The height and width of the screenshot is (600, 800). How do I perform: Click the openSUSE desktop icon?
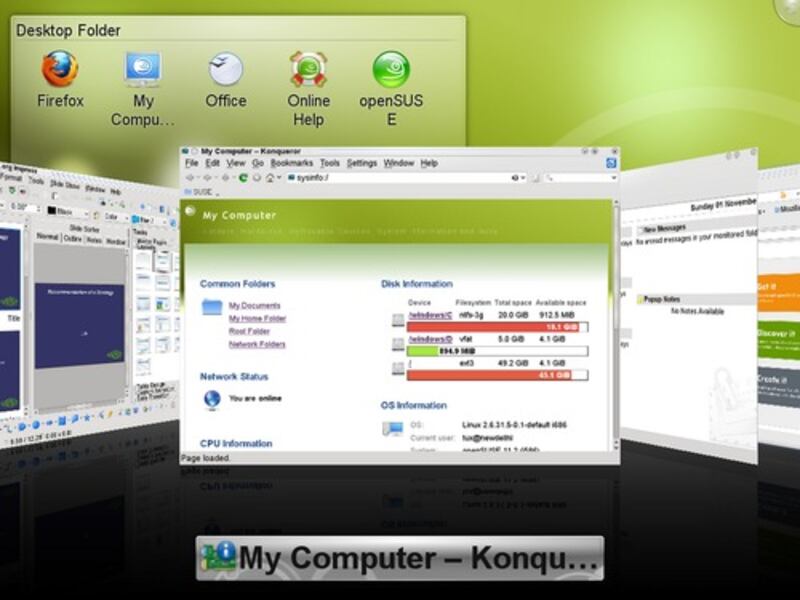[x=391, y=70]
